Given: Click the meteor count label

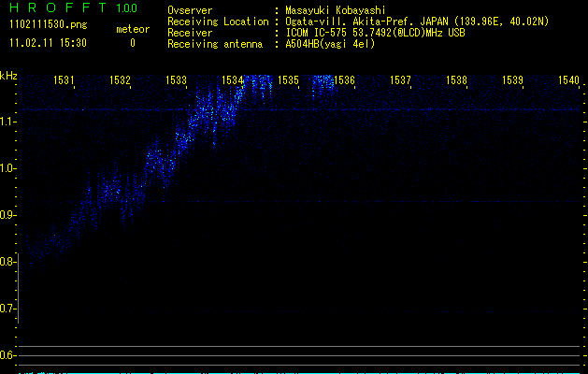Looking at the screenshot, I should point(133,29).
